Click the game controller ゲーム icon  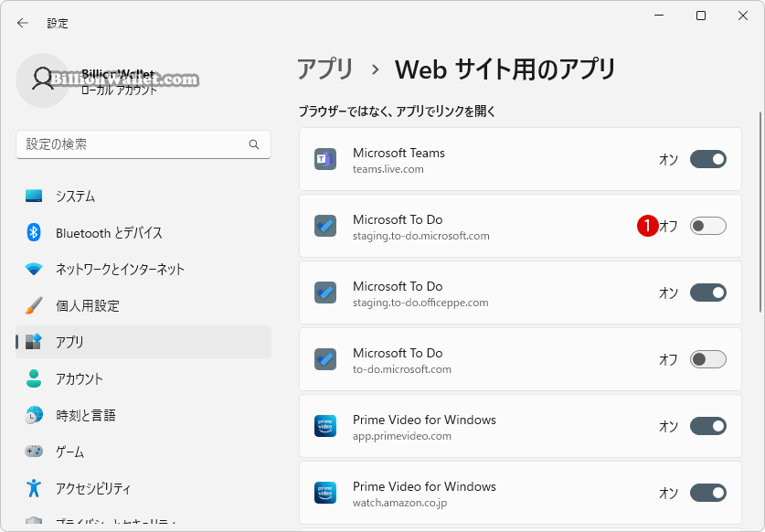34,452
